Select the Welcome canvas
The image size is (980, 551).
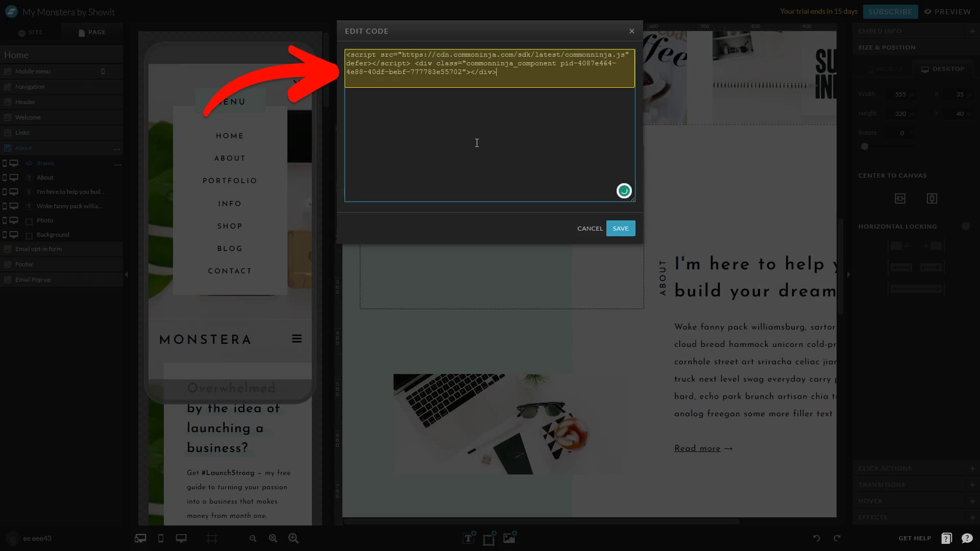[61, 117]
